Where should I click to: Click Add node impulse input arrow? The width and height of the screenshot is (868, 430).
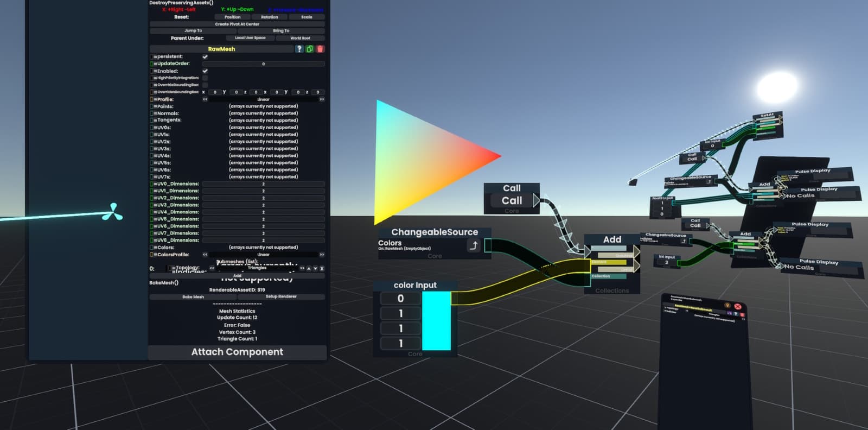(x=588, y=251)
